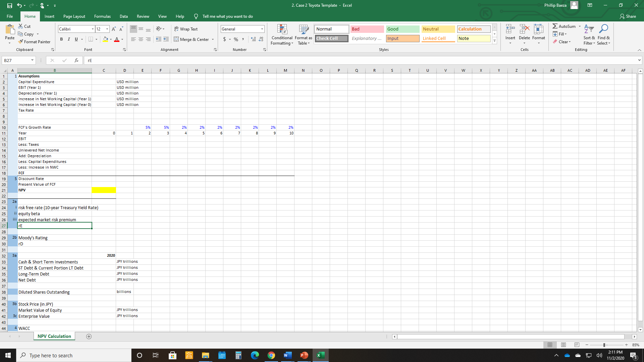Add a new worksheet with the plus button
The height and width of the screenshot is (362, 644).
pos(89,336)
